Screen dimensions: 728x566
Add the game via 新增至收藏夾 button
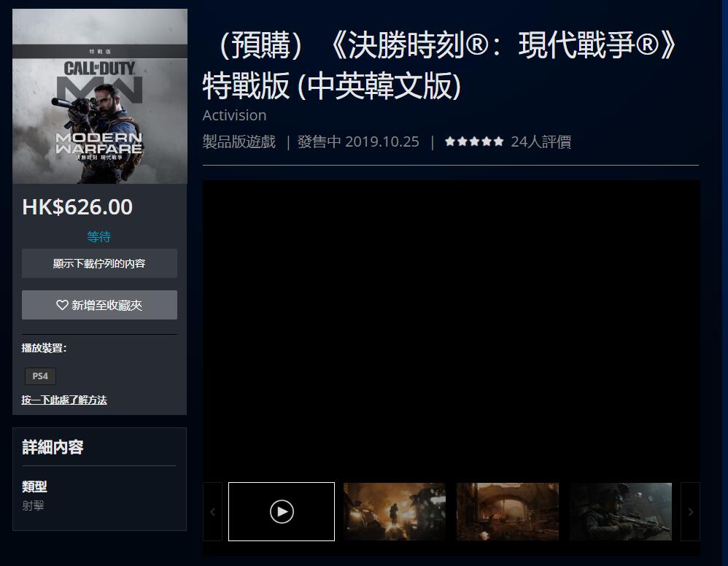[99, 305]
